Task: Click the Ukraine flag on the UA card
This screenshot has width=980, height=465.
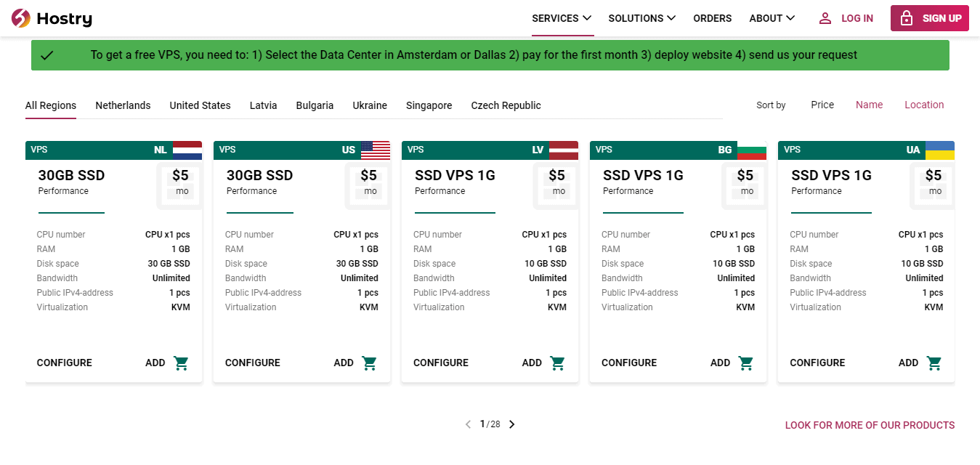Action: (x=940, y=150)
